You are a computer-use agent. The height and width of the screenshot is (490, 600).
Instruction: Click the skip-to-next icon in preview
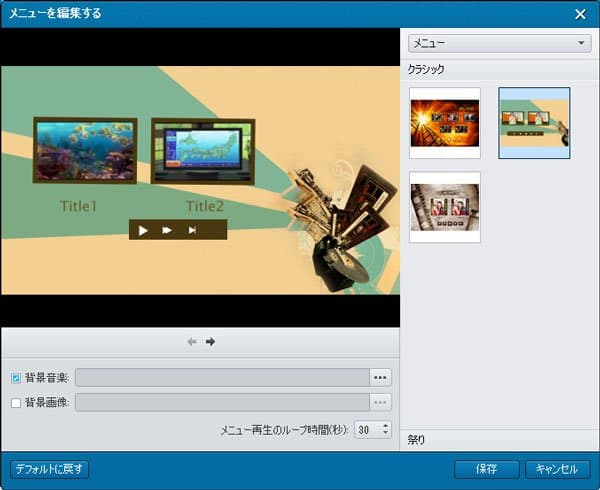coord(192,230)
